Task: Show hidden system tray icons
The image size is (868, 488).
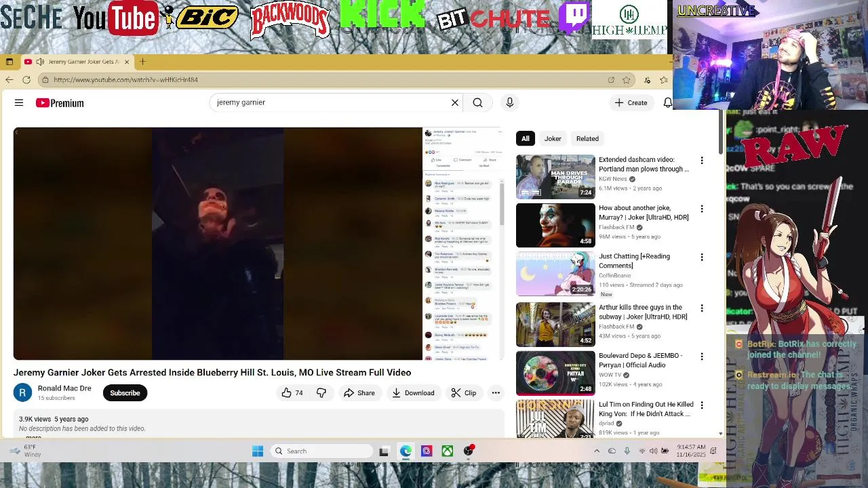Action: point(597,451)
